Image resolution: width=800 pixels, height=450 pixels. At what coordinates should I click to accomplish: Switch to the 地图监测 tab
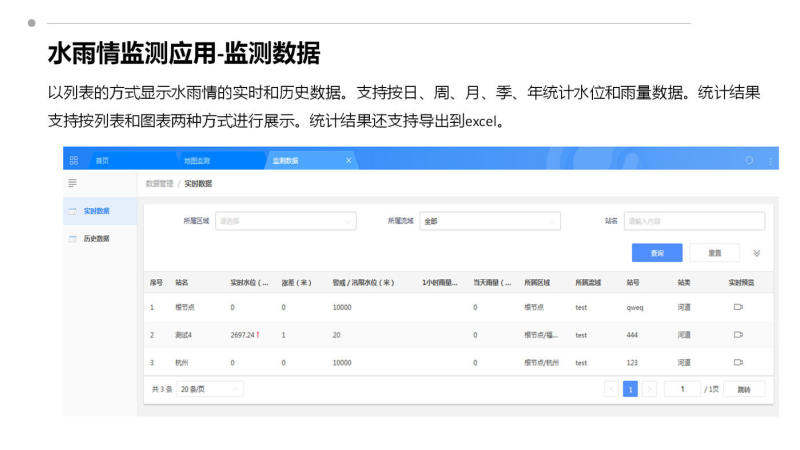(x=197, y=160)
